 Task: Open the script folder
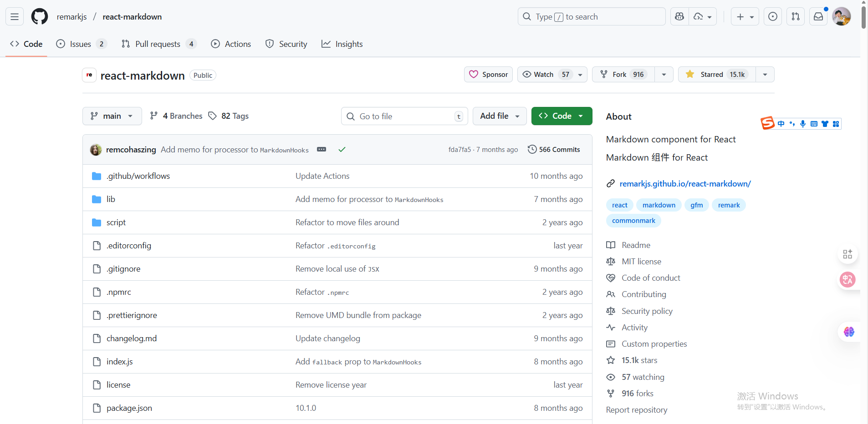[116, 222]
